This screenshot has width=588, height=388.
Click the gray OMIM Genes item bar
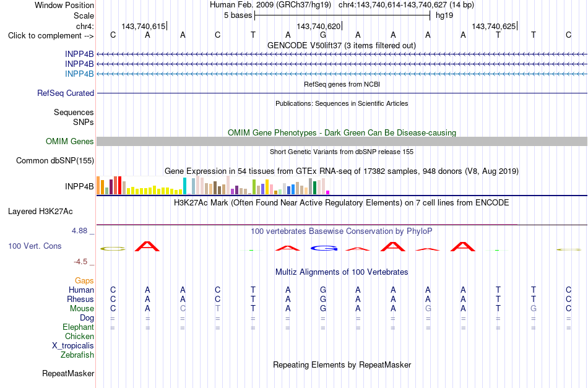(342, 141)
